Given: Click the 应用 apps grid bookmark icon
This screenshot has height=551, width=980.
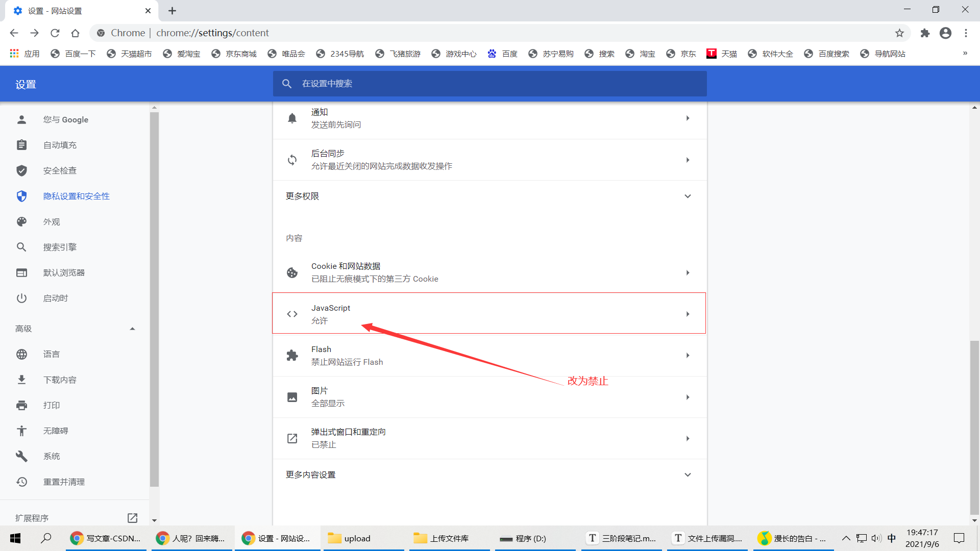Looking at the screenshot, I should point(14,54).
